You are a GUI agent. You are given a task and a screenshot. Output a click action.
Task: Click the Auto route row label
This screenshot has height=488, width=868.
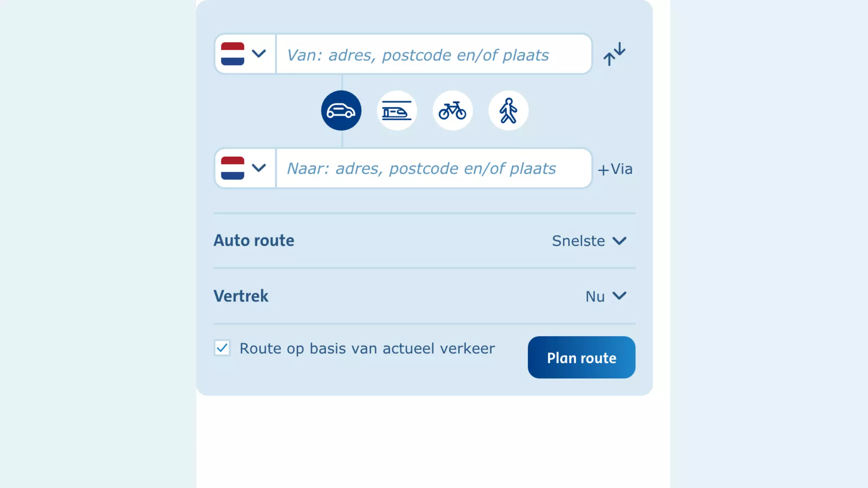coord(253,241)
